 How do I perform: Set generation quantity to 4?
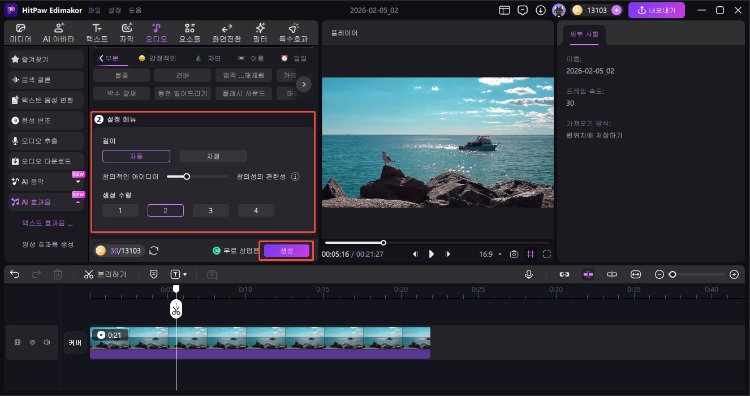pyautogui.click(x=256, y=210)
